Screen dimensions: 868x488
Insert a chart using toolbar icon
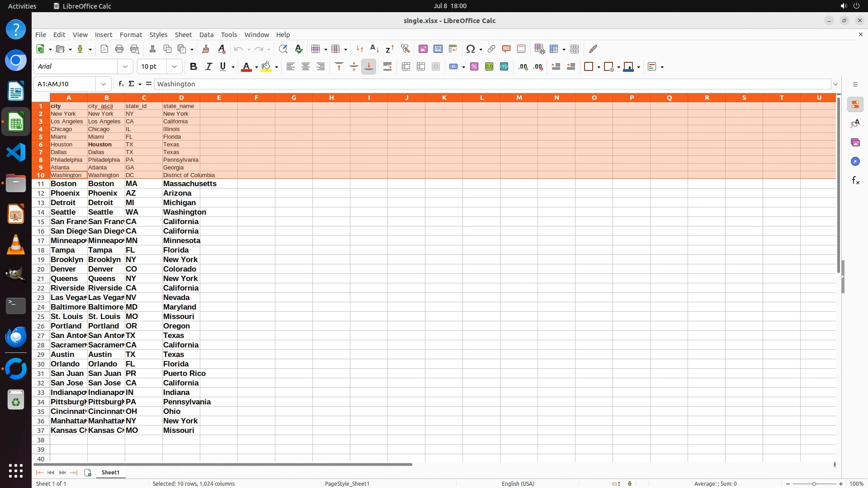coord(438,49)
